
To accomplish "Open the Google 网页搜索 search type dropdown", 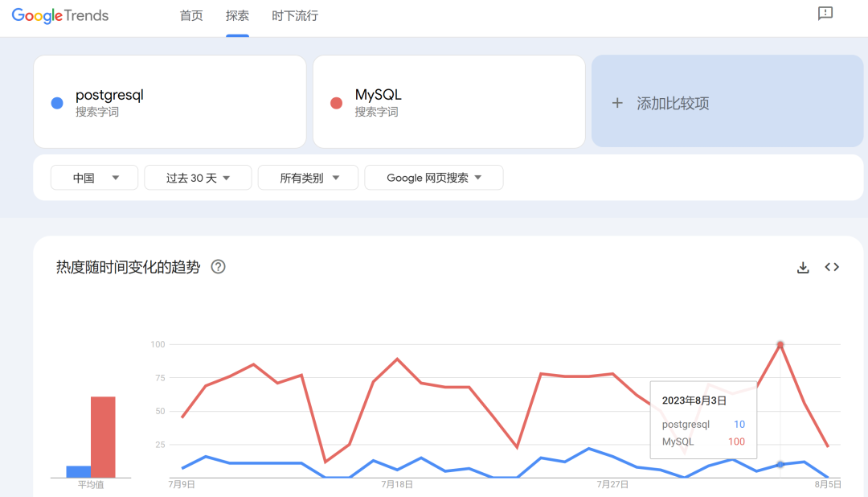I will point(434,178).
